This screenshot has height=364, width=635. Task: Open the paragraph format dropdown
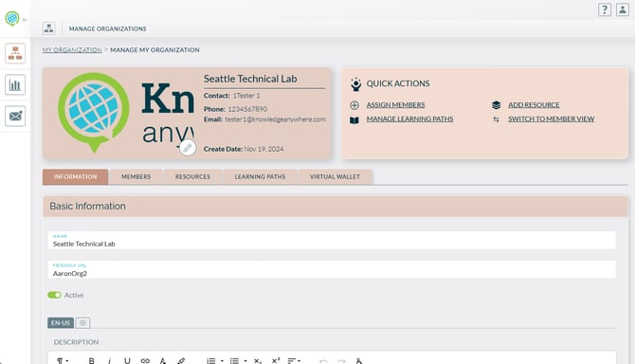coord(63,360)
